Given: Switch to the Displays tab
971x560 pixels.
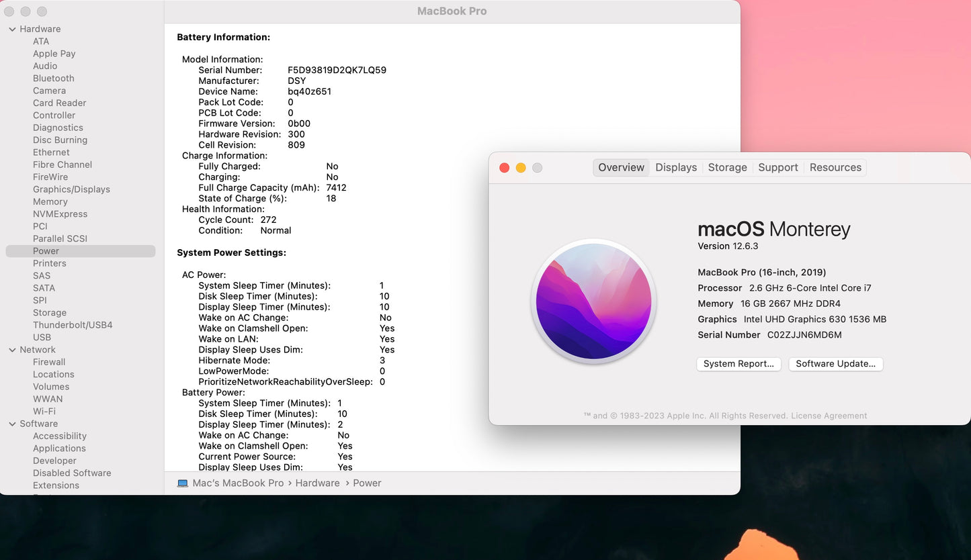Looking at the screenshot, I should click(676, 168).
